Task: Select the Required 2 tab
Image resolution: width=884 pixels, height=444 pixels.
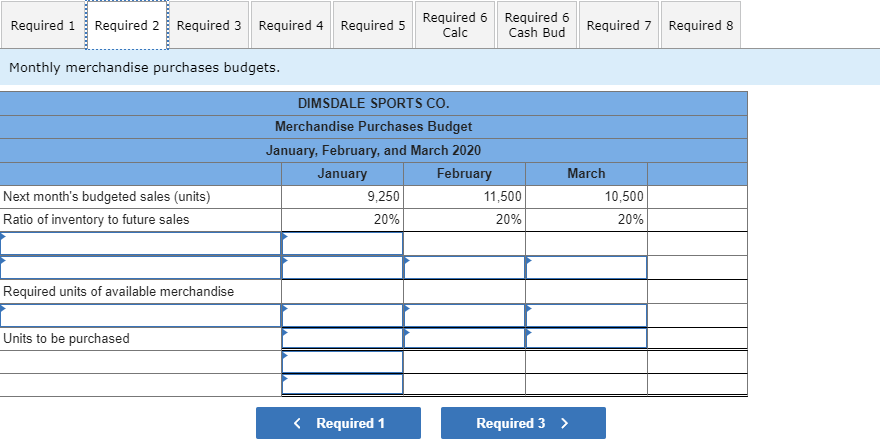Action: click(x=127, y=25)
